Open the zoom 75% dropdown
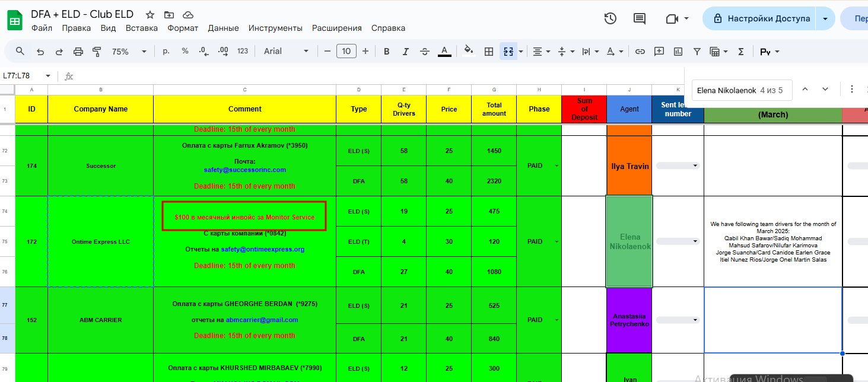Image resolution: width=868 pixels, height=382 pixels. [129, 52]
